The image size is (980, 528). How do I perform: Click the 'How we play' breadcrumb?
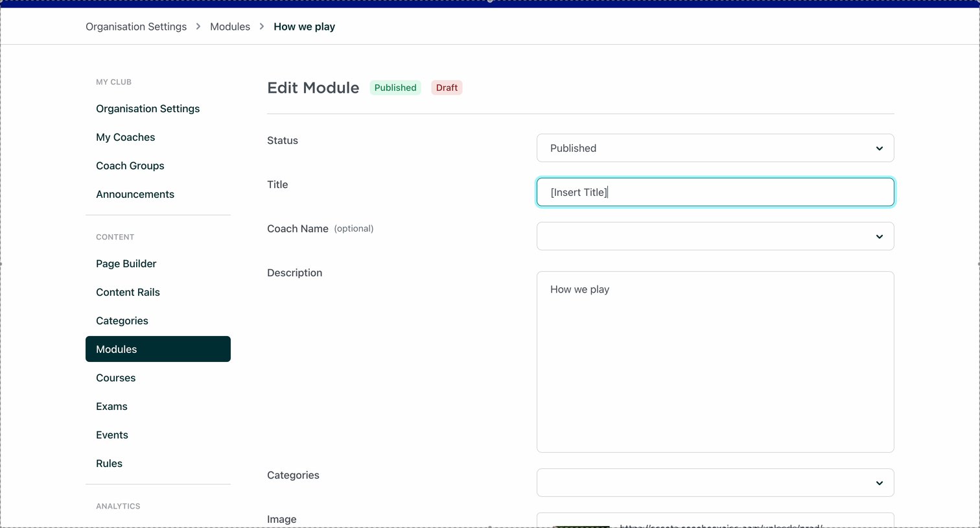(x=304, y=27)
